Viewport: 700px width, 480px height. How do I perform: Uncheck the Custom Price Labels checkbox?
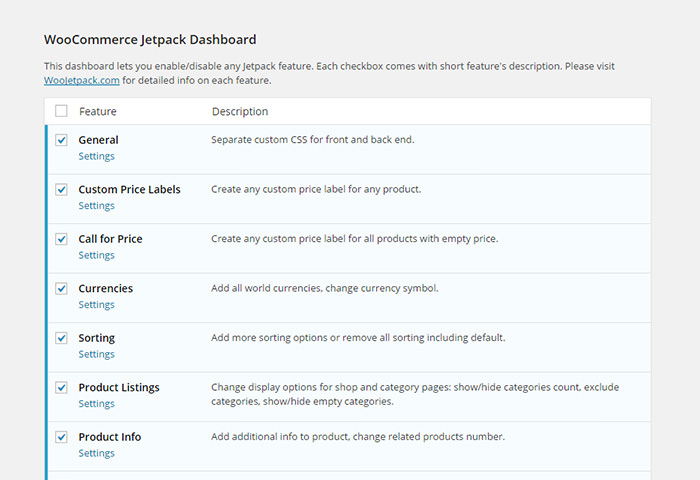point(61,189)
